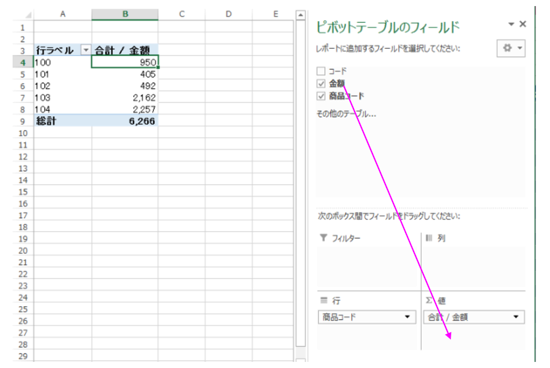Click row label cell 101
This screenshot has width=550, height=368.
[x=62, y=74]
